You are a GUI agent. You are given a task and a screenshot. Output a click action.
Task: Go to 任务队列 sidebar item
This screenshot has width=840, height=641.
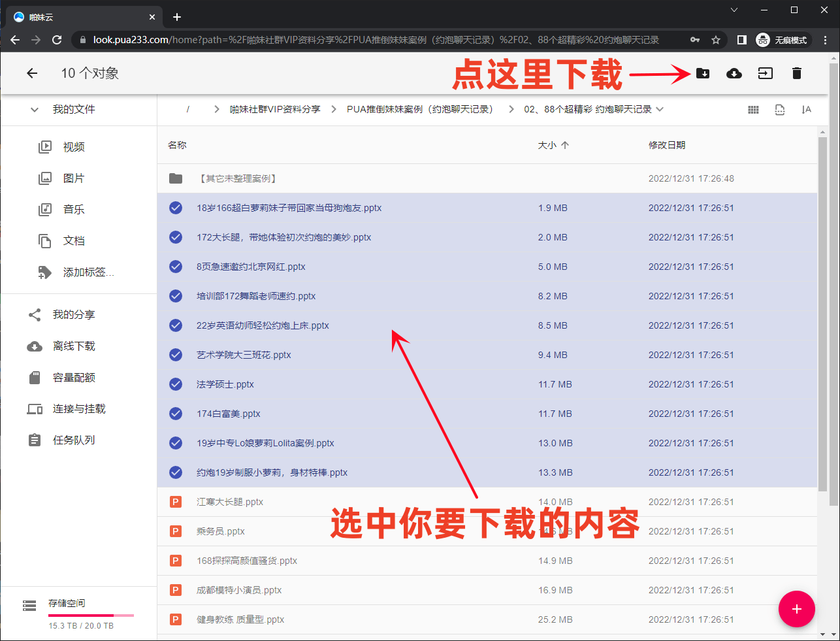(74, 440)
